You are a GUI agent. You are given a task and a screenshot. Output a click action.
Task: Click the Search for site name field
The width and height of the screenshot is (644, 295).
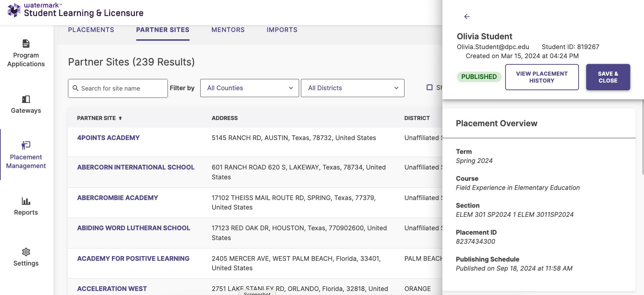coord(118,88)
